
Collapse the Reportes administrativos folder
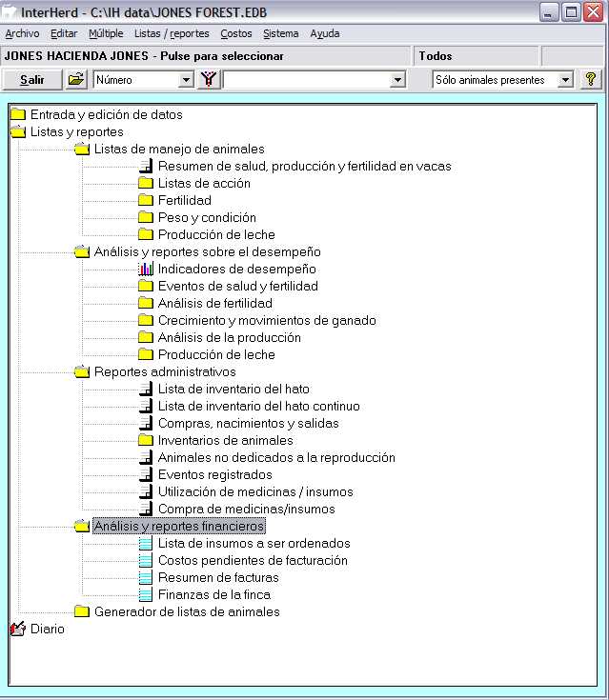[82, 371]
